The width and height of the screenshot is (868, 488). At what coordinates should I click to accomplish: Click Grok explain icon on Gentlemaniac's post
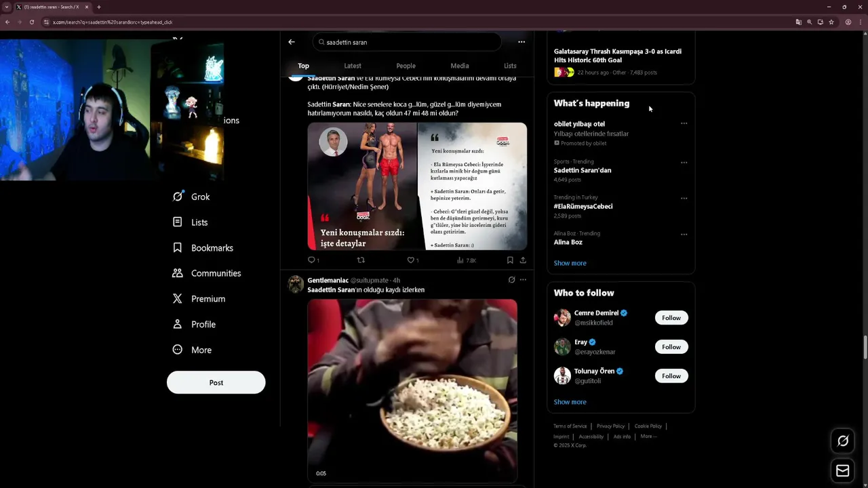click(x=511, y=279)
